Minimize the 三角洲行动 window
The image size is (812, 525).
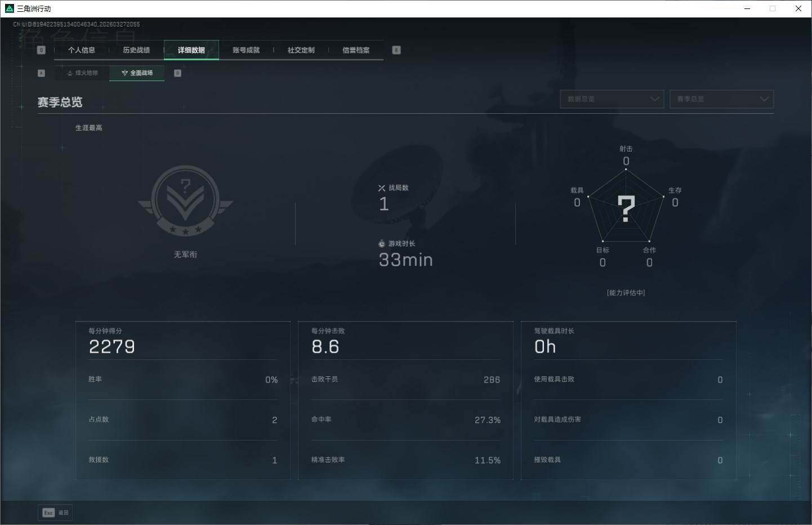tap(747, 8)
